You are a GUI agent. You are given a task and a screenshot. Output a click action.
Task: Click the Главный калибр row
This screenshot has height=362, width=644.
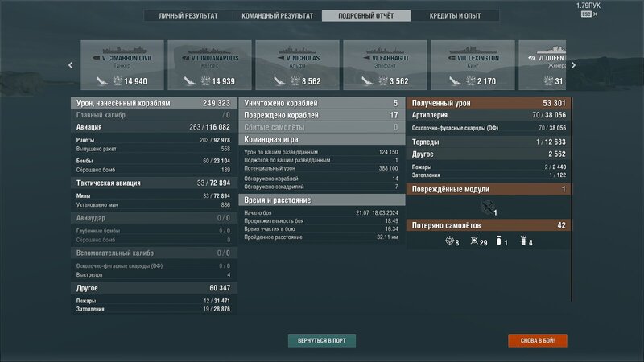pyautogui.click(x=154, y=115)
